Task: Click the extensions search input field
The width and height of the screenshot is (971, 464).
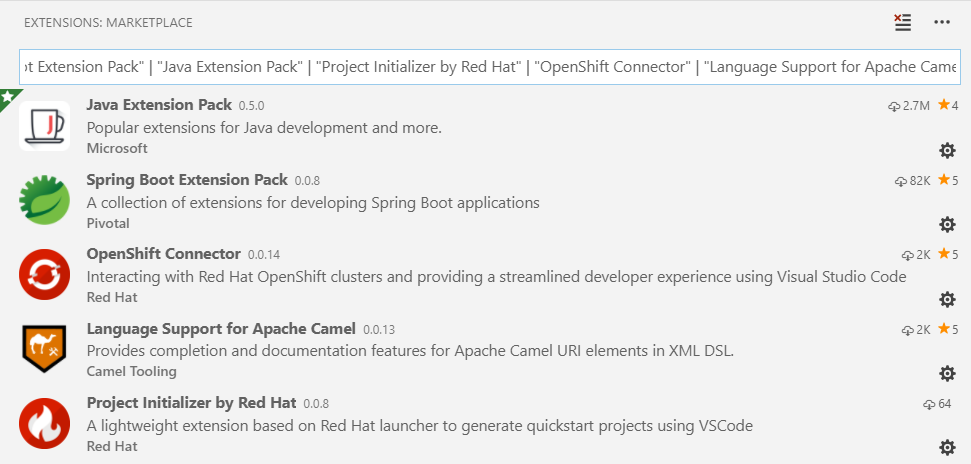Action: coord(489,67)
